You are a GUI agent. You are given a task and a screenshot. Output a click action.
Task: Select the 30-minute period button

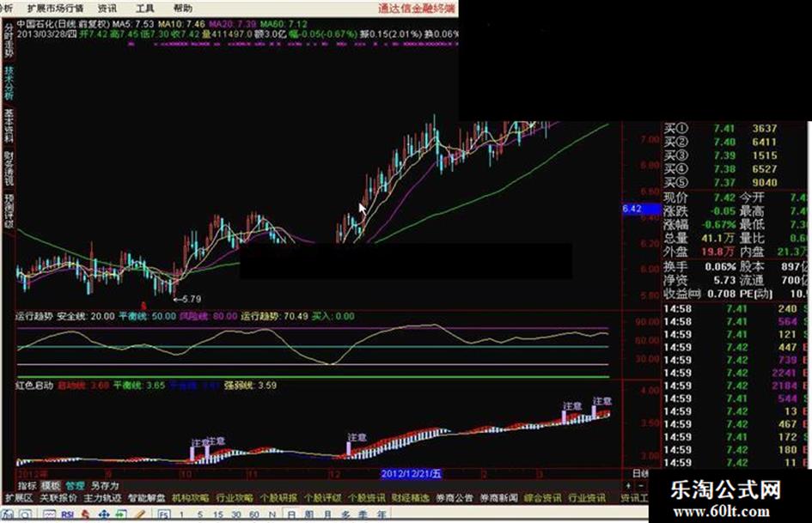[236, 514]
